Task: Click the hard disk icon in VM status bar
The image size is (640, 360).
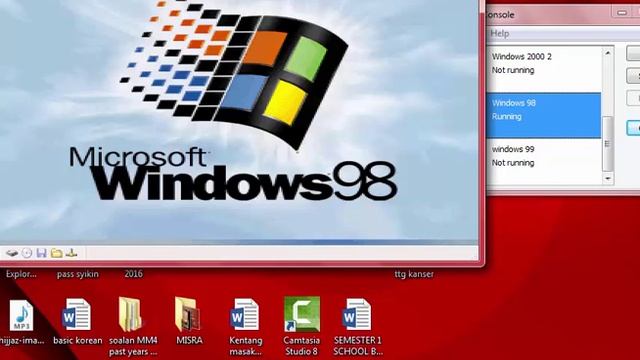Action: 12,253
